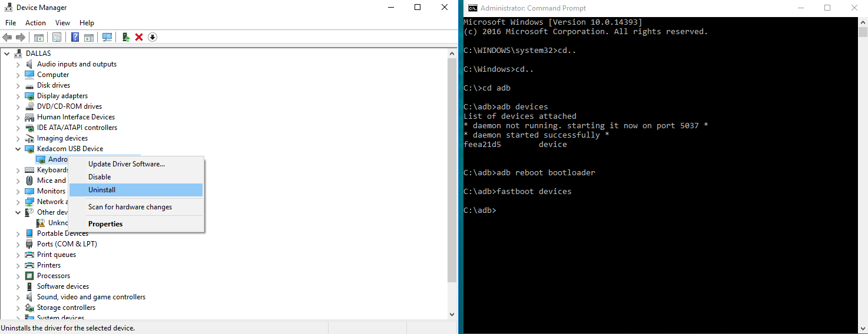Image resolution: width=868 pixels, height=334 pixels.
Task: Select the Print queues tree label
Action: click(x=57, y=255)
